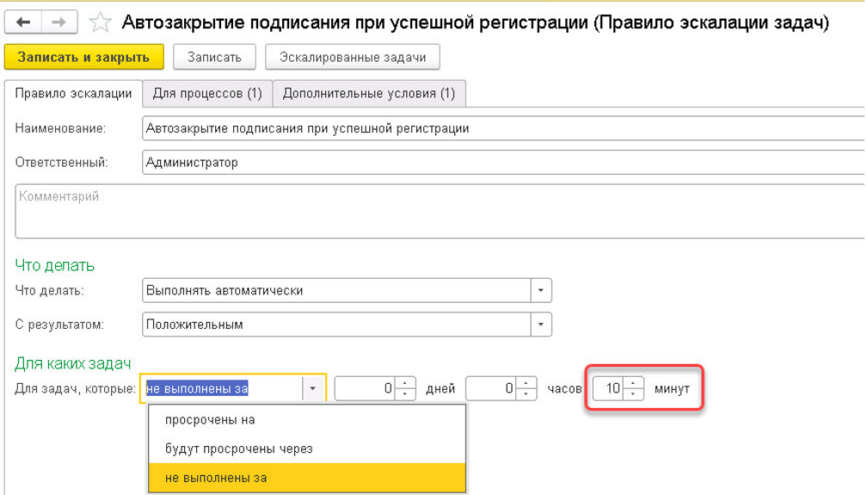The height and width of the screenshot is (495, 868).
Task: Select highlighted 'не выполнены за' option
Action: point(215,478)
